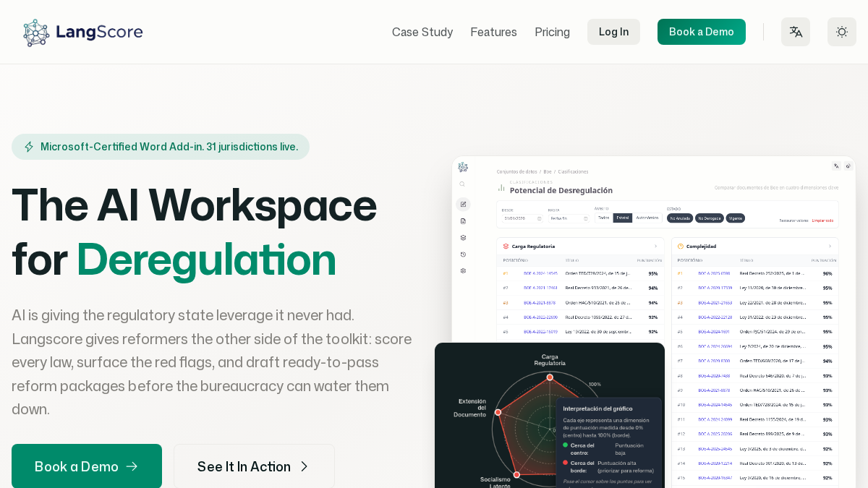This screenshot has height=488, width=868.
Task: Click the Hasta Fecha fin input
Action: click(x=569, y=218)
